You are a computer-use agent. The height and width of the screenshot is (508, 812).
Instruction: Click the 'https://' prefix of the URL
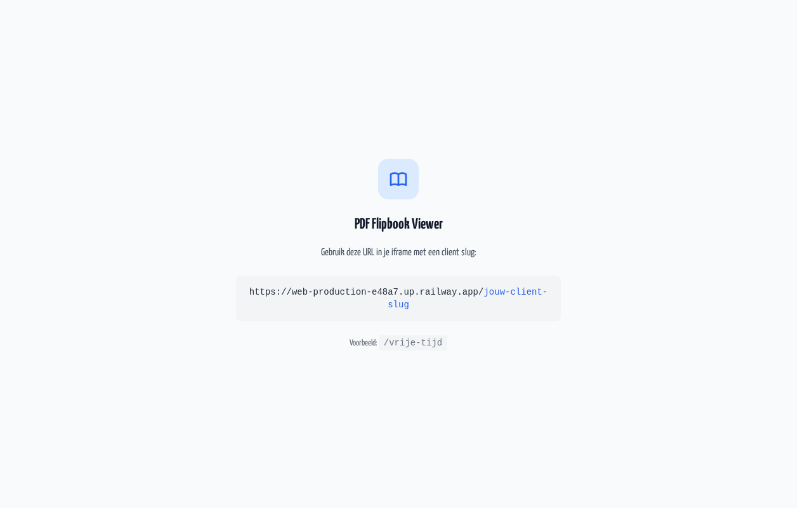[270, 292]
